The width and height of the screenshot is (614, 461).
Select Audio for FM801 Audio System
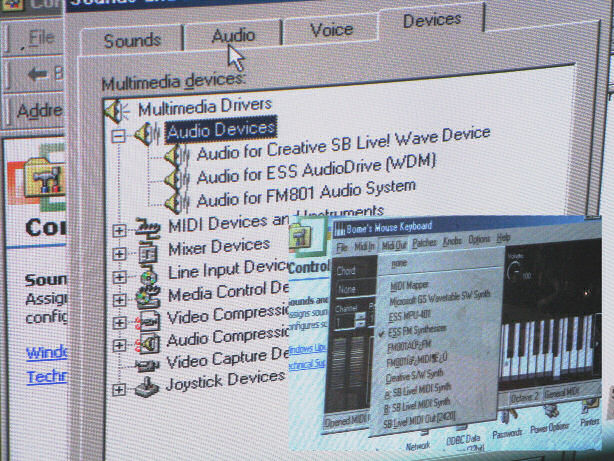(305, 187)
